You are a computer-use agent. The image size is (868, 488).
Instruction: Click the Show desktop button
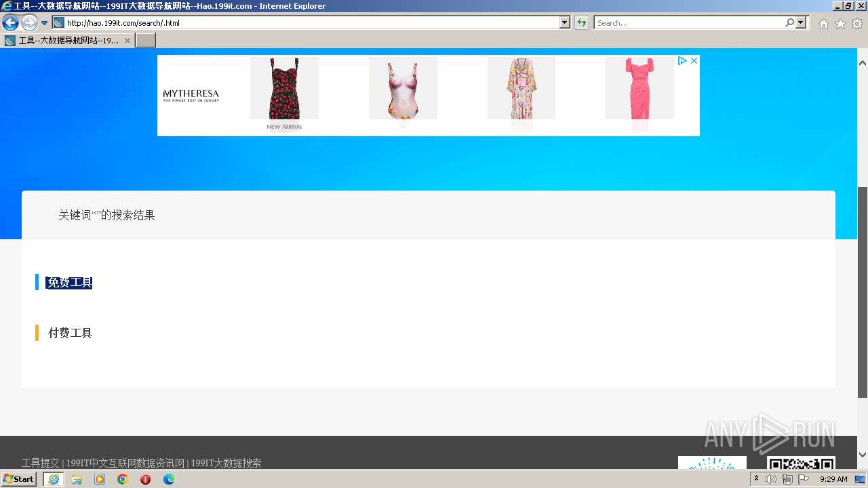(x=861, y=479)
